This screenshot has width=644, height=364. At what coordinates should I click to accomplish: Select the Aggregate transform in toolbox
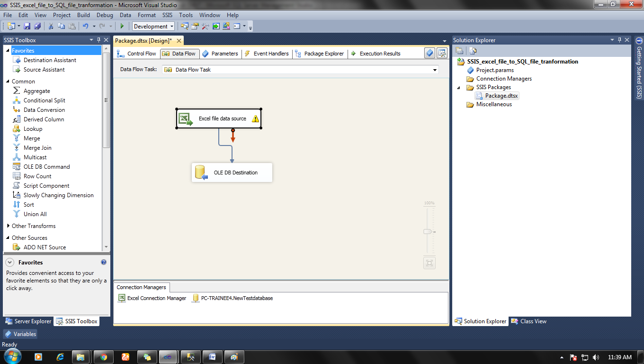[x=36, y=91]
